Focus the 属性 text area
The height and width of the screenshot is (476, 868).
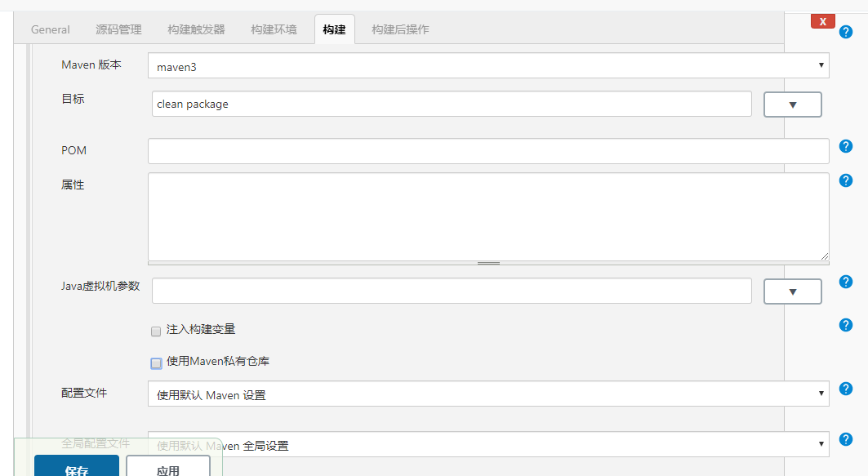pos(488,216)
